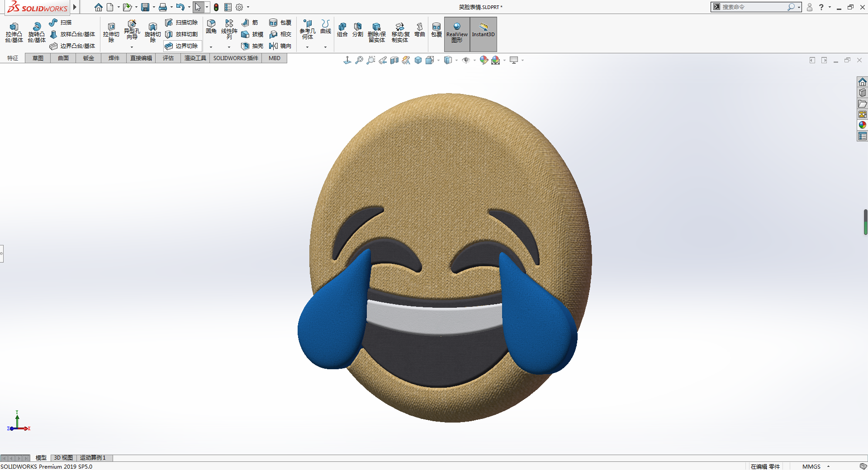Click the Split (分割) tool
This screenshot has height=470, width=868.
point(358,30)
